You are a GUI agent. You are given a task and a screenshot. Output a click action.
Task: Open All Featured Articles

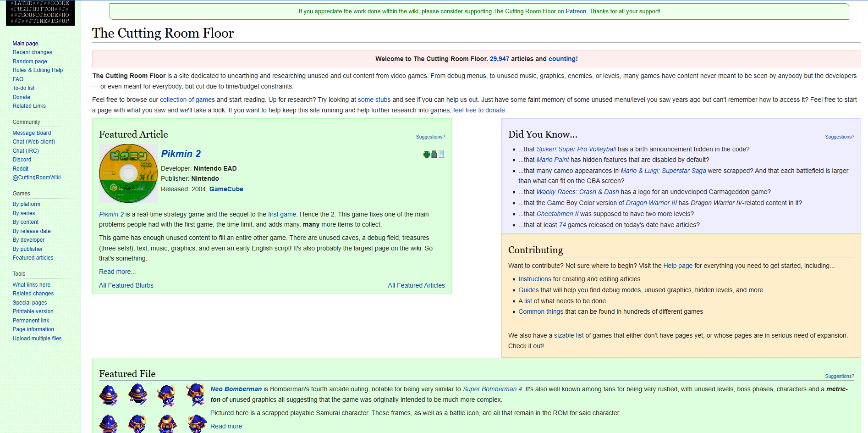pyautogui.click(x=416, y=285)
